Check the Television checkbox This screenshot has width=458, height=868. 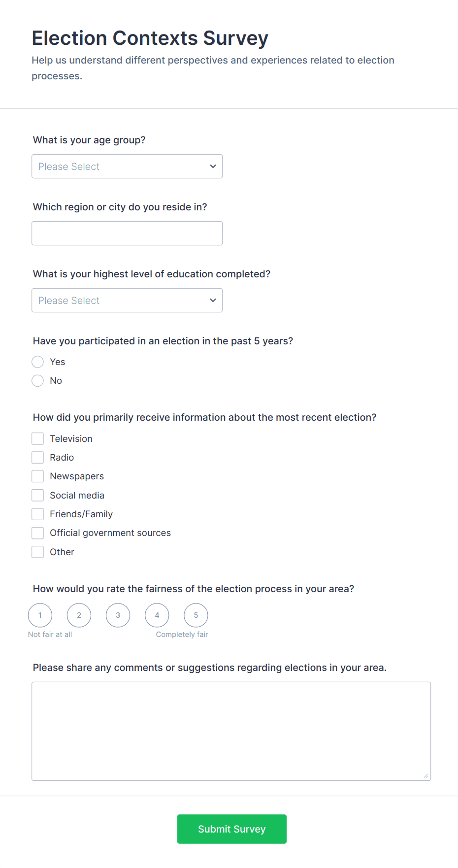38,439
